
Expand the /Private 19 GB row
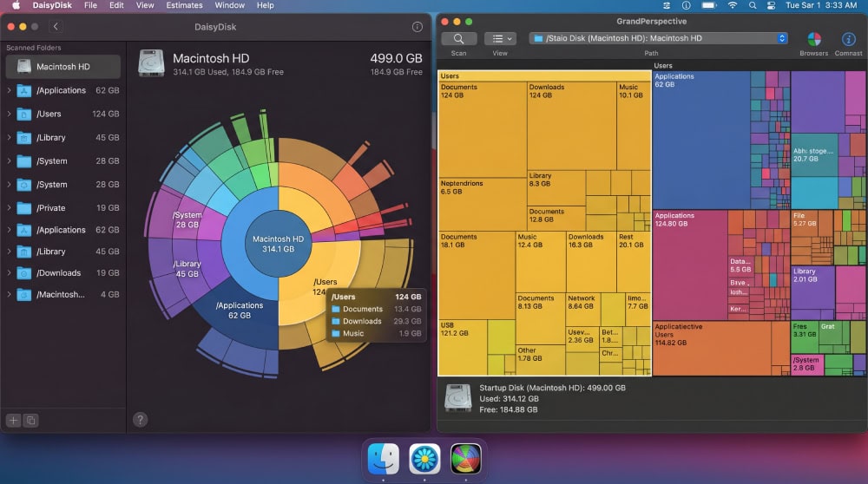[x=9, y=208]
